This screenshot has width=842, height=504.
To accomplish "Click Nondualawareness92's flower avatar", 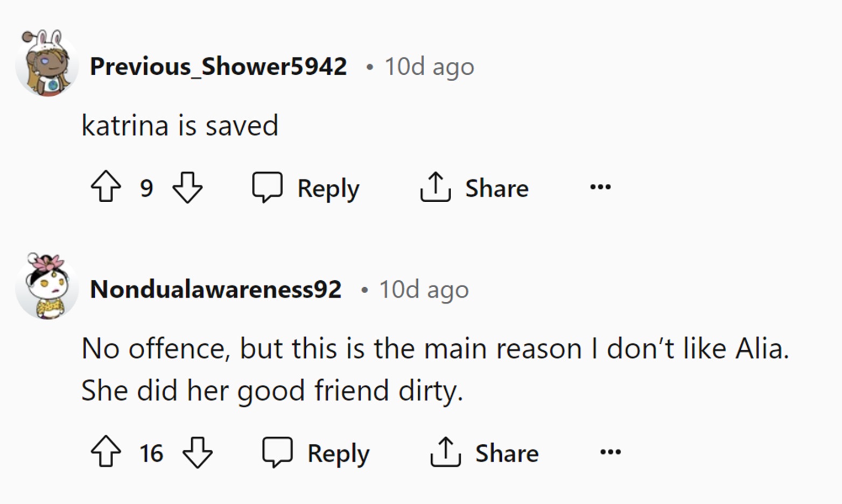I will [x=47, y=287].
